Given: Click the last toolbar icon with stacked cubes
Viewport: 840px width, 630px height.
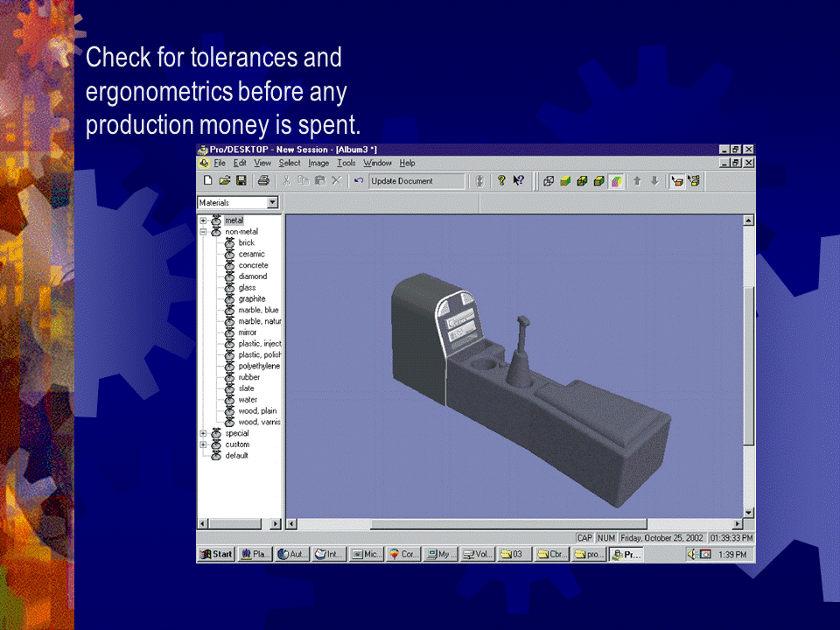Looking at the screenshot, I should [694, 181].
